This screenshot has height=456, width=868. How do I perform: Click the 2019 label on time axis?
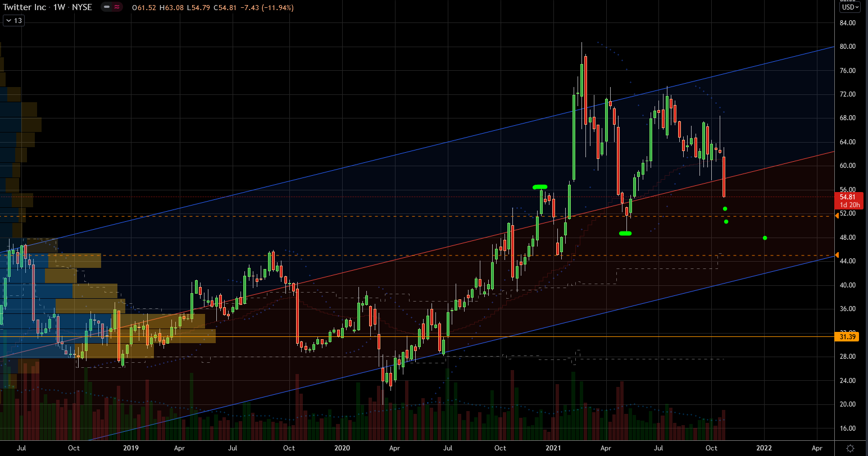coord(130,448)
